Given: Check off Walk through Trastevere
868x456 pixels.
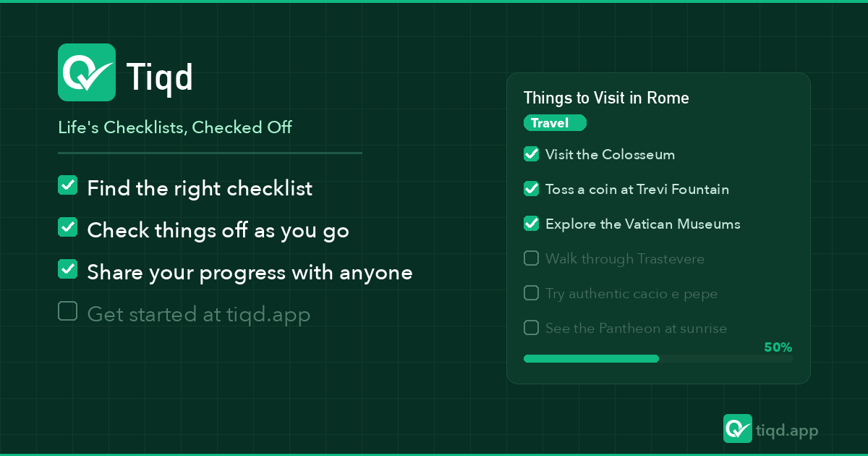Looking at the screenshot, I should click(532, 258).
